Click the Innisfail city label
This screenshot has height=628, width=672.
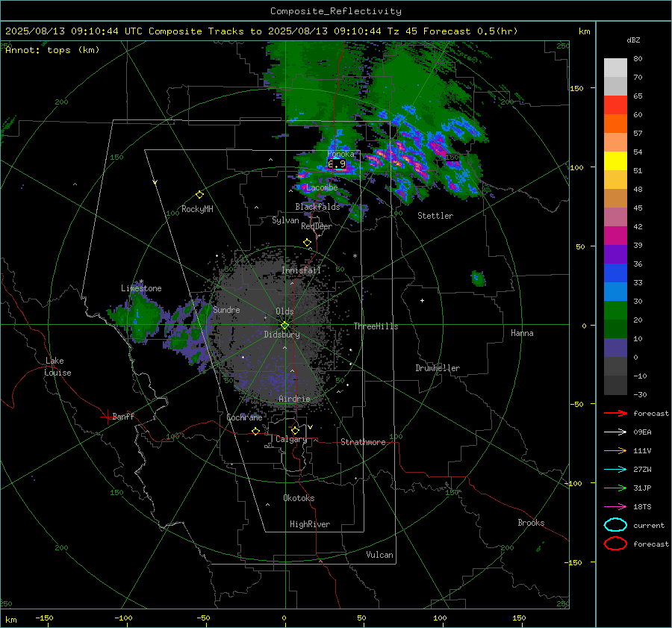tap(301, 270)
